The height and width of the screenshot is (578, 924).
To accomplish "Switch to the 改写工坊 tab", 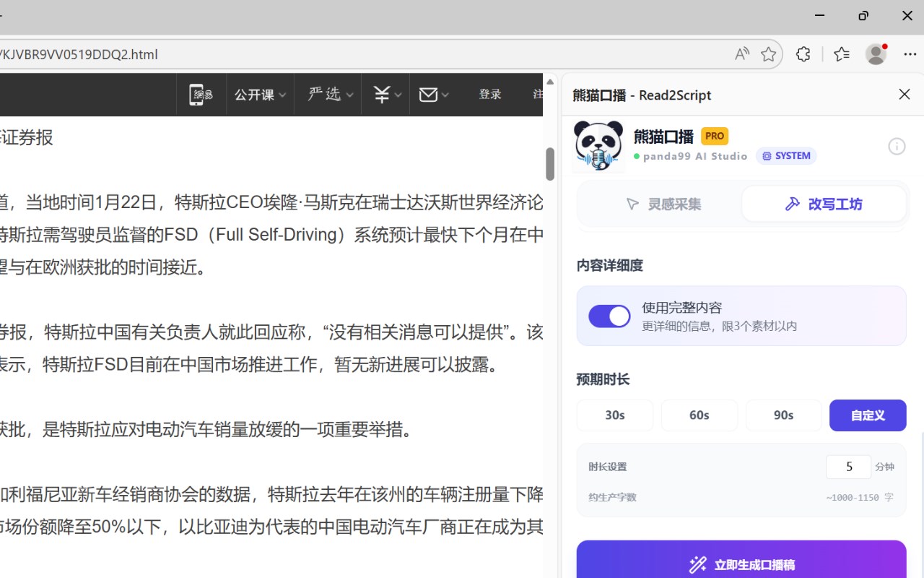I will coord(824,204).
